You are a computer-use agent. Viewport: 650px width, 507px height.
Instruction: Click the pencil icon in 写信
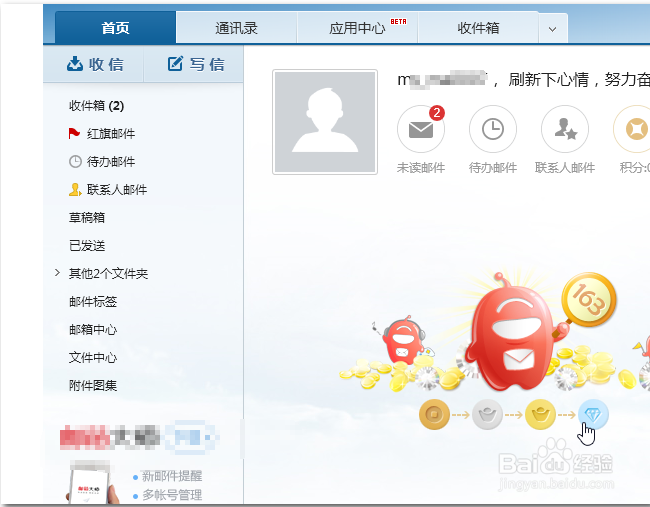pos(175,63)
